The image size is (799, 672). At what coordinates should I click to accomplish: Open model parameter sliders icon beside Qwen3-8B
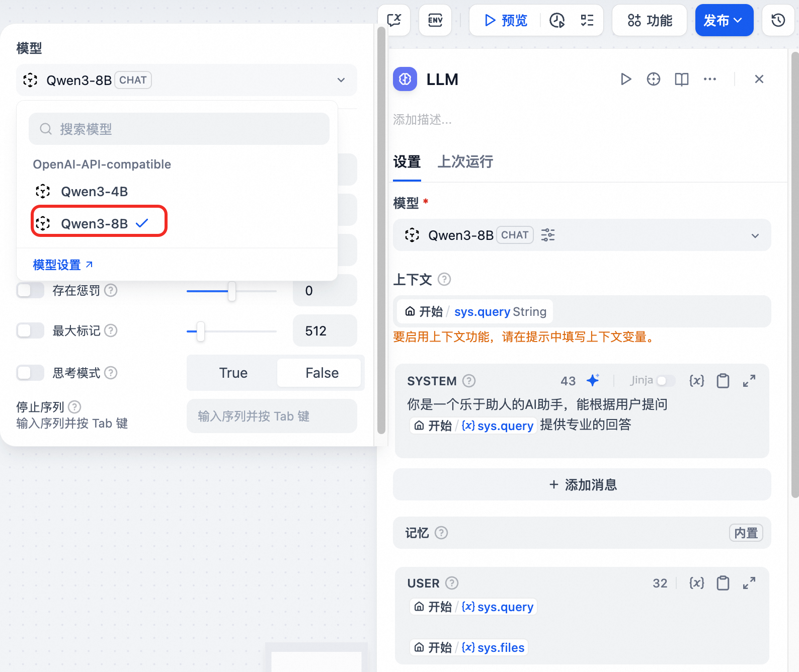[x=548, y=235]
